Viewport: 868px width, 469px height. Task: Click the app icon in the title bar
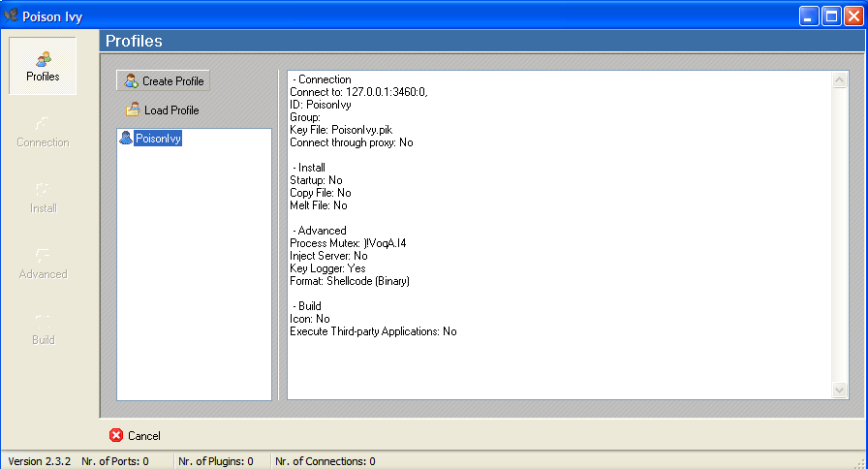click(x=12, y=16)
